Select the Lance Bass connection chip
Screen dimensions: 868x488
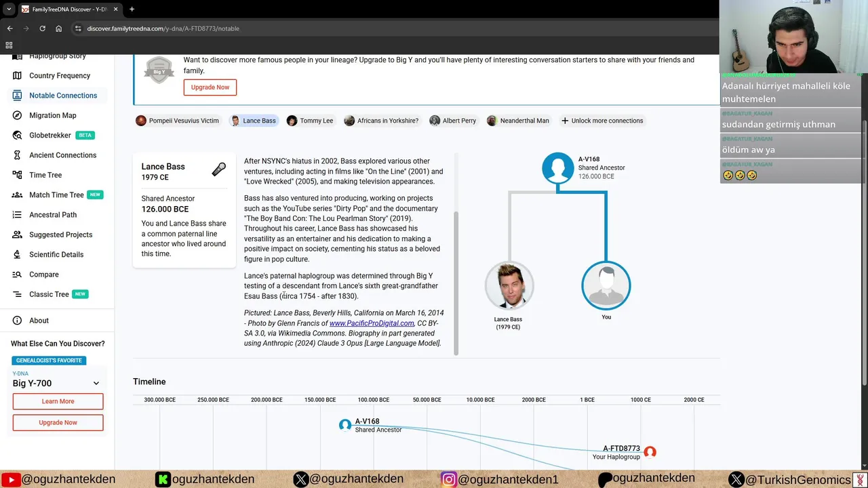point(254,121)
